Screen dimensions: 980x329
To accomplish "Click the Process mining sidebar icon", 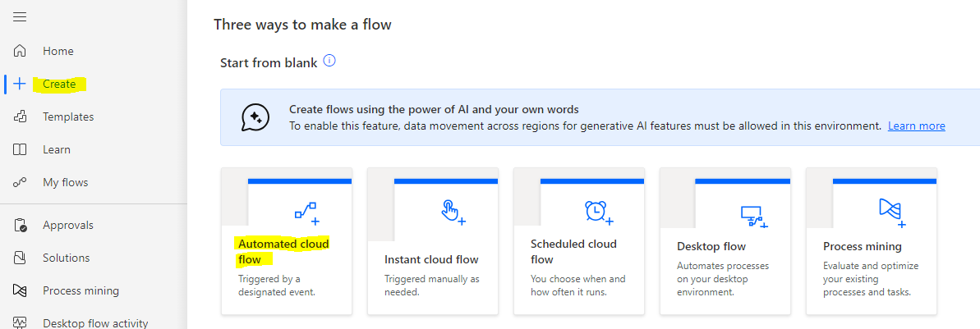I will 20,291.
